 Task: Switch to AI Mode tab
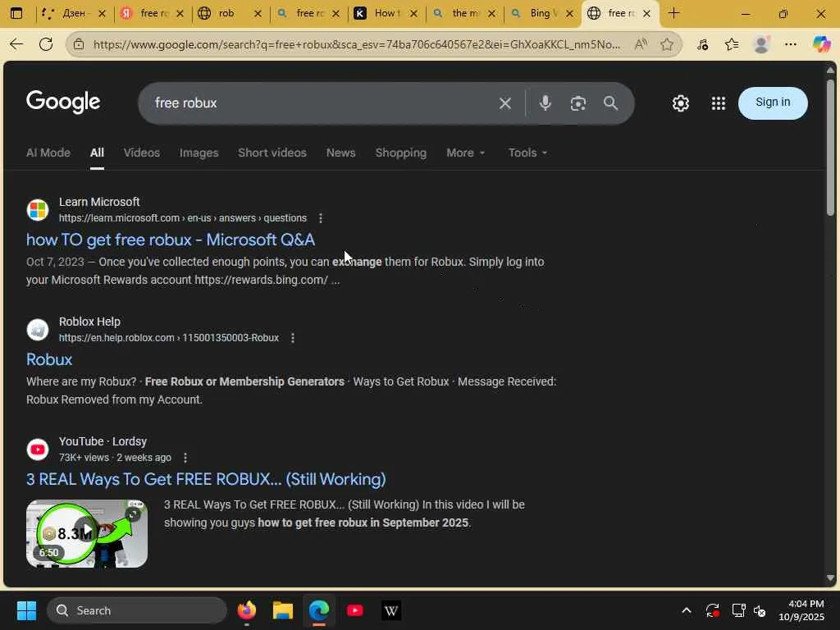click(48, 153)
